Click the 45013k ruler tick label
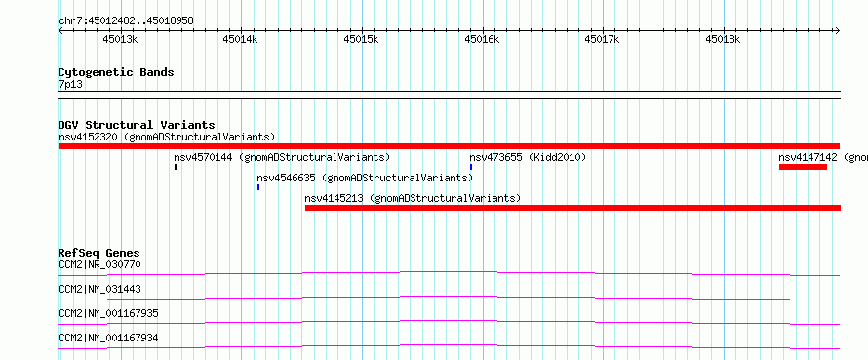This screenshot has width=868, height=360. (x=120, y=39)
